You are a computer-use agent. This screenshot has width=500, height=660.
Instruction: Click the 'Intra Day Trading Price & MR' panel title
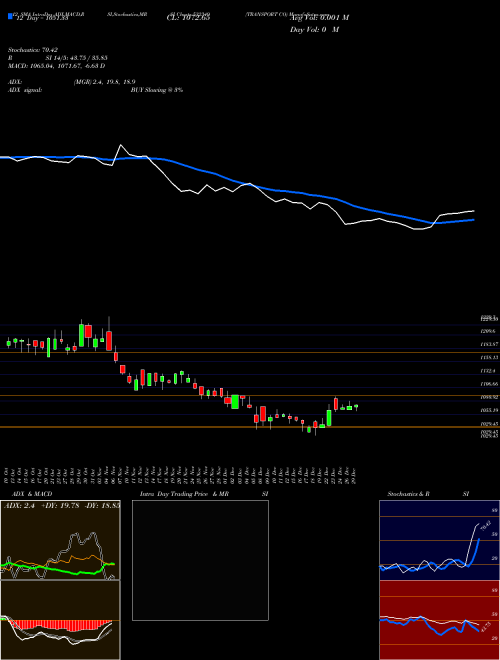(x=185, y=494)
